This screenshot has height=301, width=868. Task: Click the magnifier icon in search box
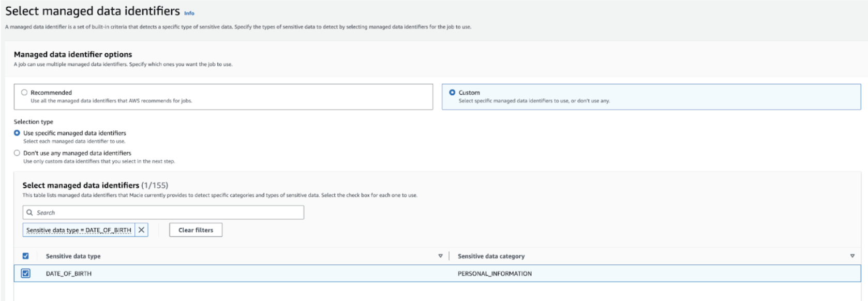(x=29, y=213)
